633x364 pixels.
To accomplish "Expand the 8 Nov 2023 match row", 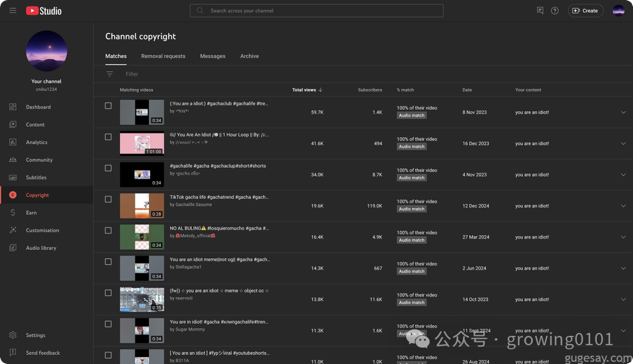I will (623, 113).
